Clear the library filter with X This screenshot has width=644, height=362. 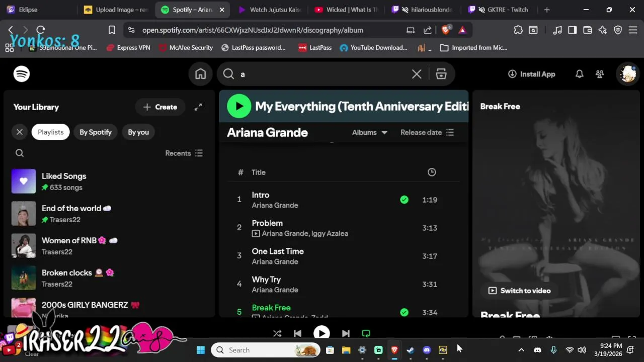20,132
